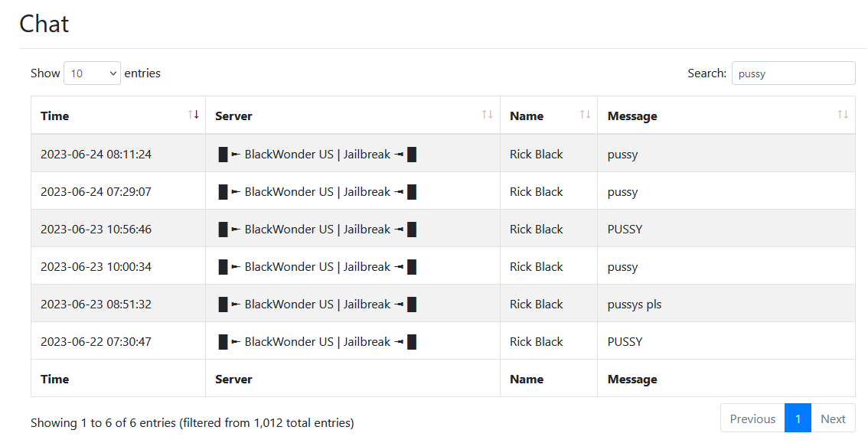868x443 pixels.
Task: Click the Message column header label
Action: tap(632, 116)
